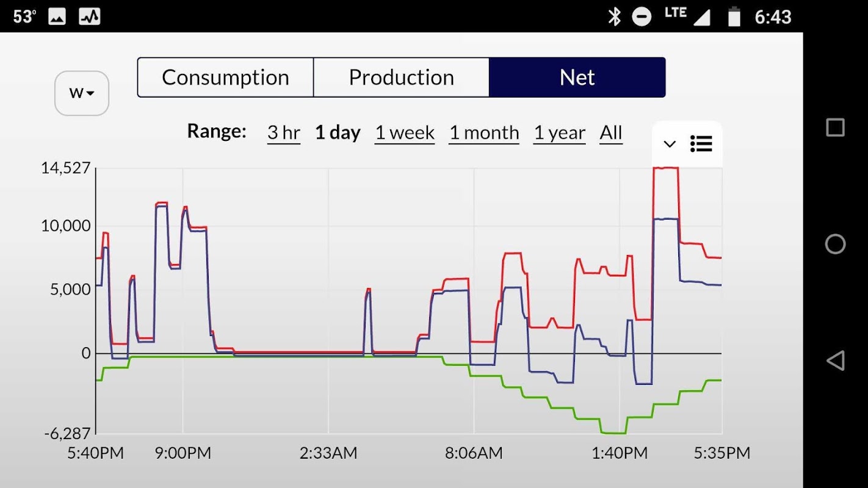868x488 pixels.
Task: Switch to the Production view
Action: pyautogui.click(x=401, y=77)
